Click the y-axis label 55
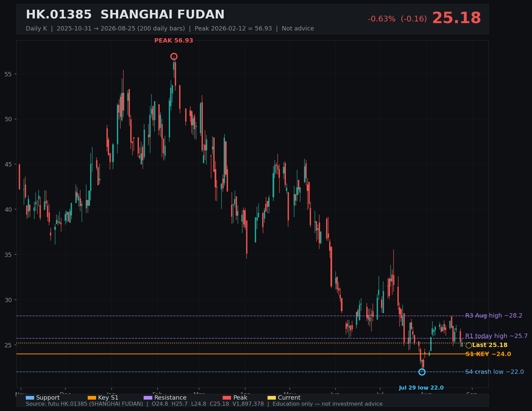Screen dimensions: 532x411 8,74
